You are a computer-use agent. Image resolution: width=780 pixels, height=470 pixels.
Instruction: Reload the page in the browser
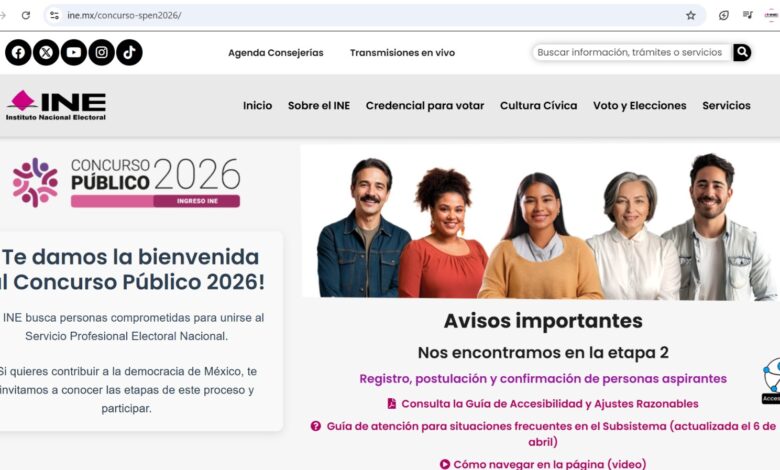26,15
